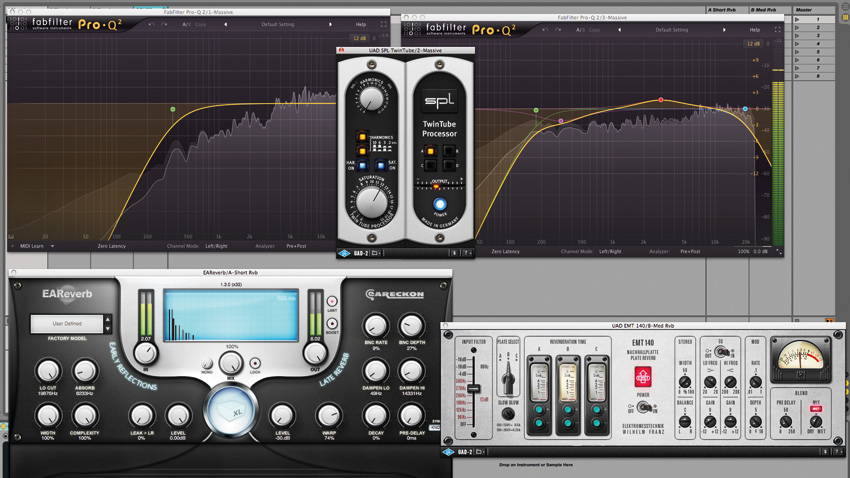Image resolution: width=850 pixels, height=478 pixels.
Task: Click the full screen icon in the right Pro-Q 2 header
Action: 777,30
